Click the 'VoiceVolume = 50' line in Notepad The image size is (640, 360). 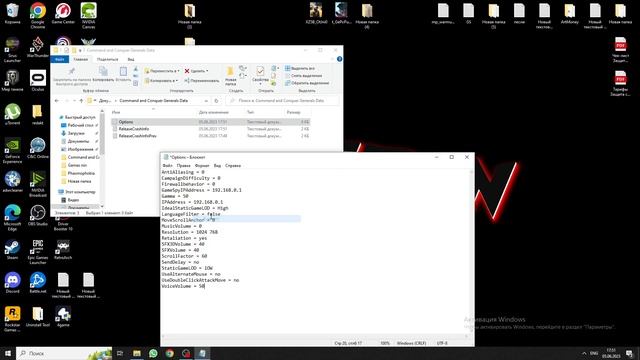[183, 286]
